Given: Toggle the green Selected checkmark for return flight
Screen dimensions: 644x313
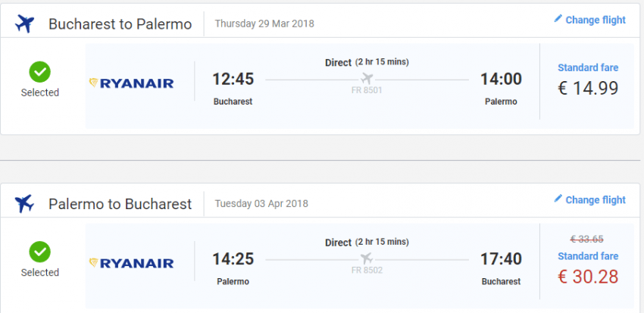Looking at the screenshot, I should pos(39,252).
